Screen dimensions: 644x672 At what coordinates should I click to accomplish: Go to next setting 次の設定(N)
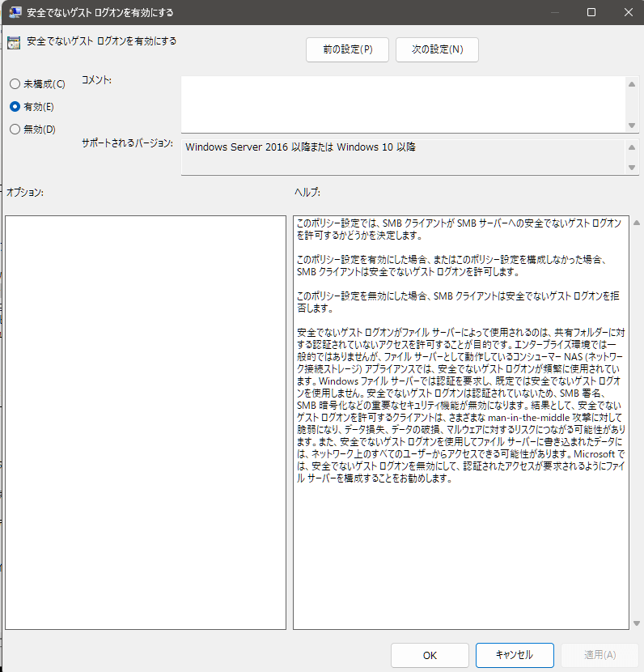tap(437, 49)
